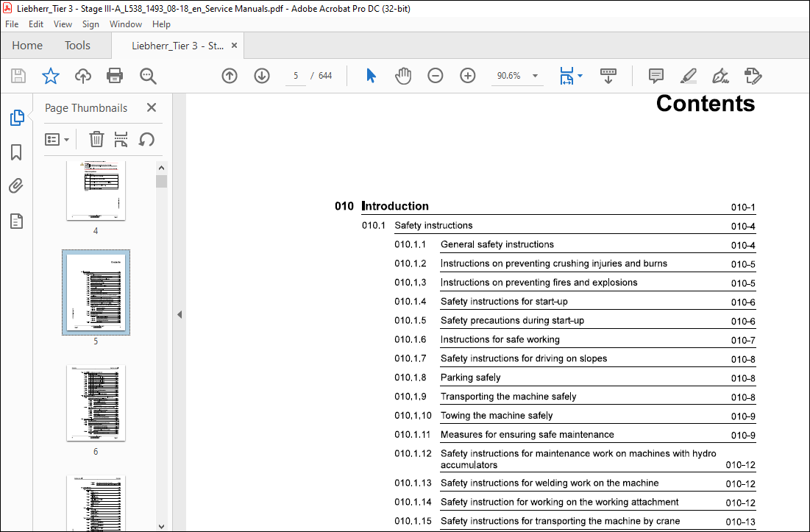Go to the next page arrow
The height and width of the screenshot is (532, 810).
point(262,76)
